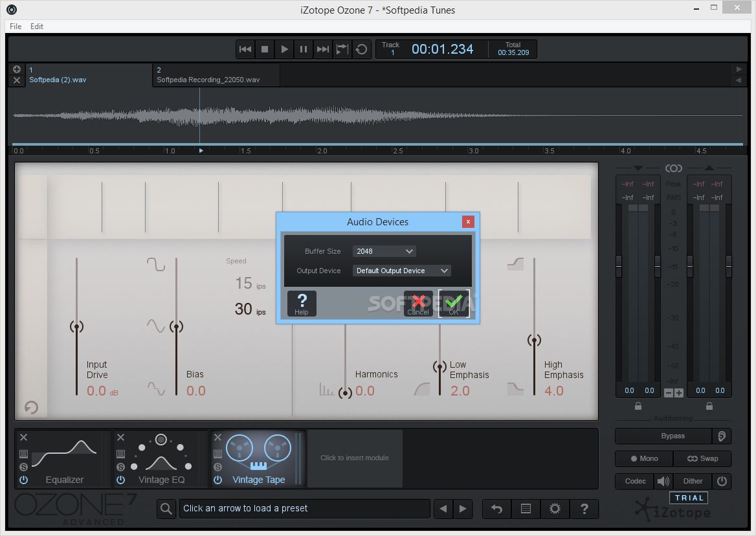756x536 pixels.
Task: Reset Vintage Tape module with circular arrow
Action: 31,407
